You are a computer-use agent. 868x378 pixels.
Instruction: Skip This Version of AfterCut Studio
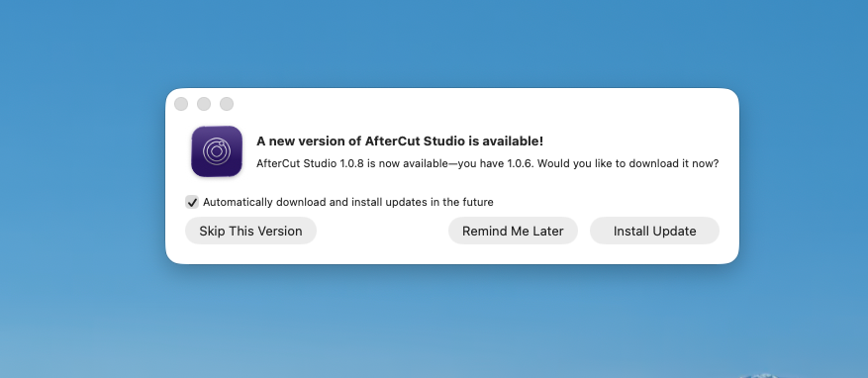point(250,231)
